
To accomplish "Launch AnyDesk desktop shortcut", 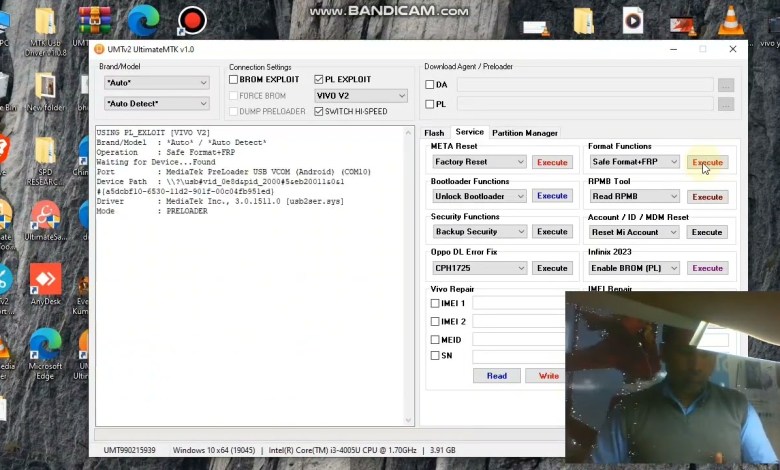I will 45,280.
